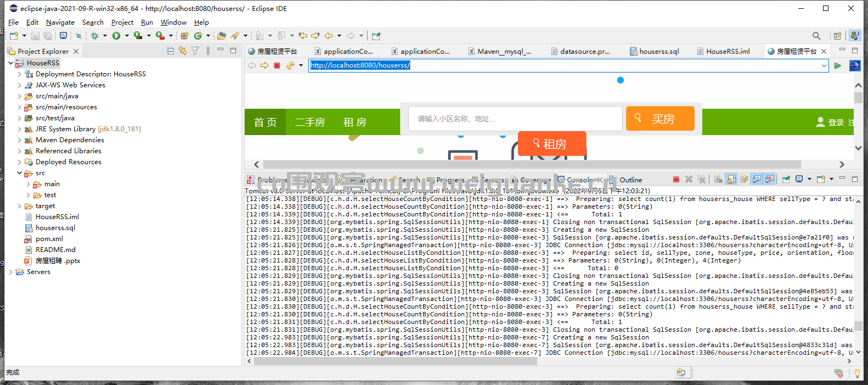
Task: Toggle Link with Editor in Project Explorer
Action: pos(182,51)
